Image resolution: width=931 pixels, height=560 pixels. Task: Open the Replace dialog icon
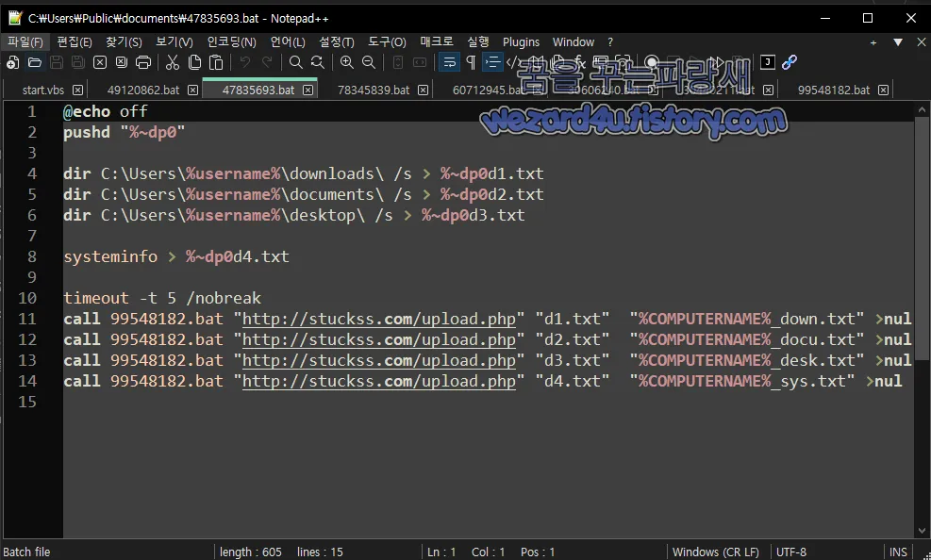318,62
